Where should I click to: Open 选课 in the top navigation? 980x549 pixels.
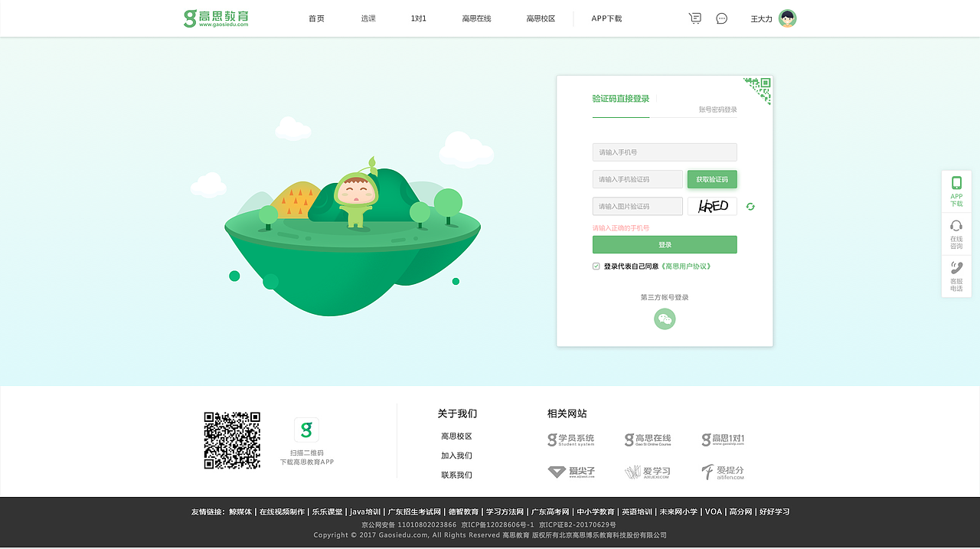(x=368, y=18)
